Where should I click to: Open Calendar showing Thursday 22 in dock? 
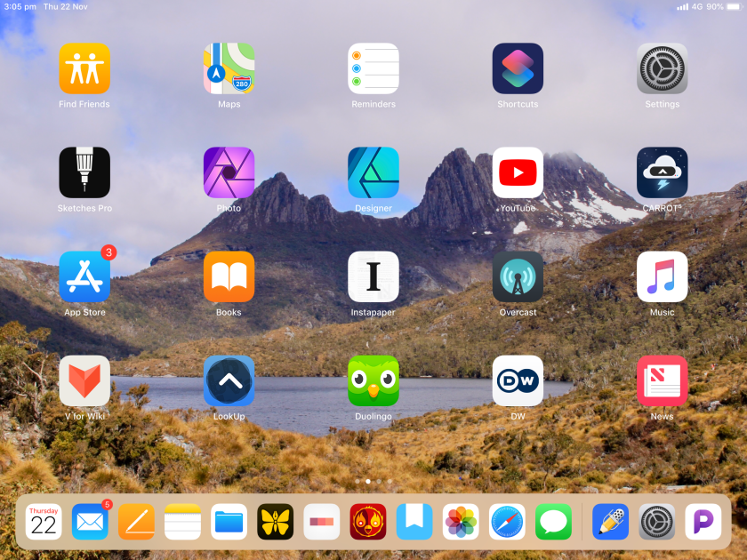click(x=44, y=522)
